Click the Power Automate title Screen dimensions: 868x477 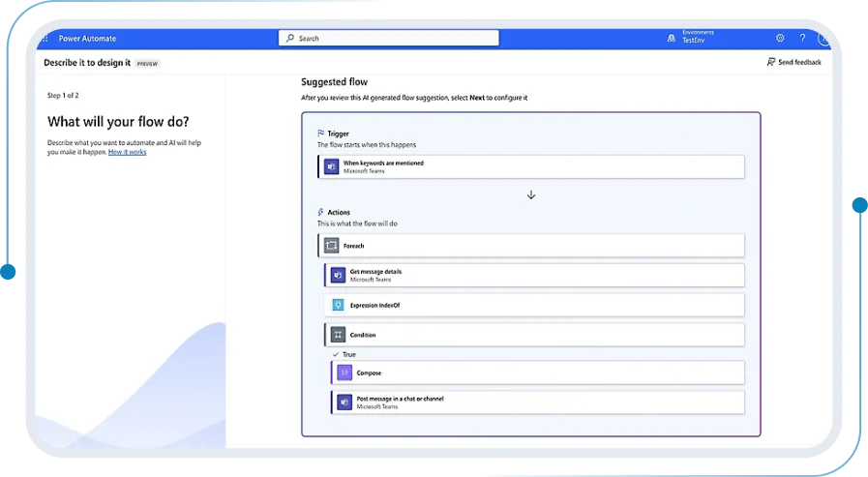tap(87, 39)
